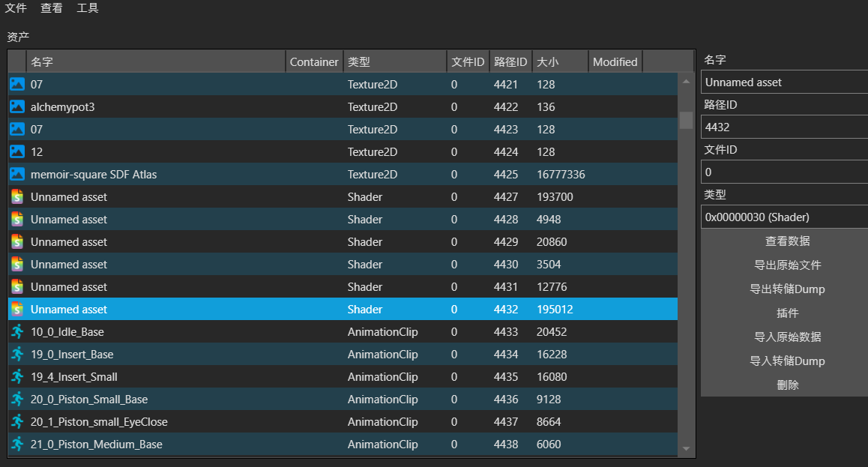Click 导入转储Dump button
The image size is (868, 467).
(x=787, y=361)
